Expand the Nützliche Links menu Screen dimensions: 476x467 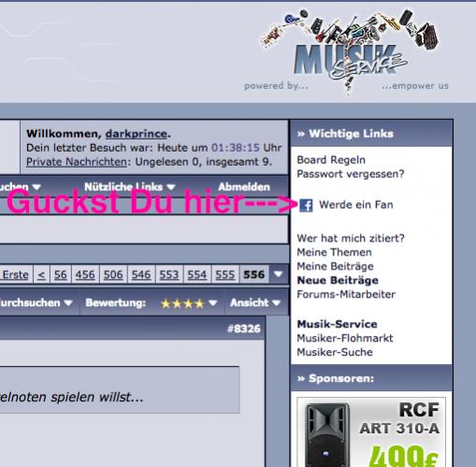pyautogui.click(x=130, y=187)
